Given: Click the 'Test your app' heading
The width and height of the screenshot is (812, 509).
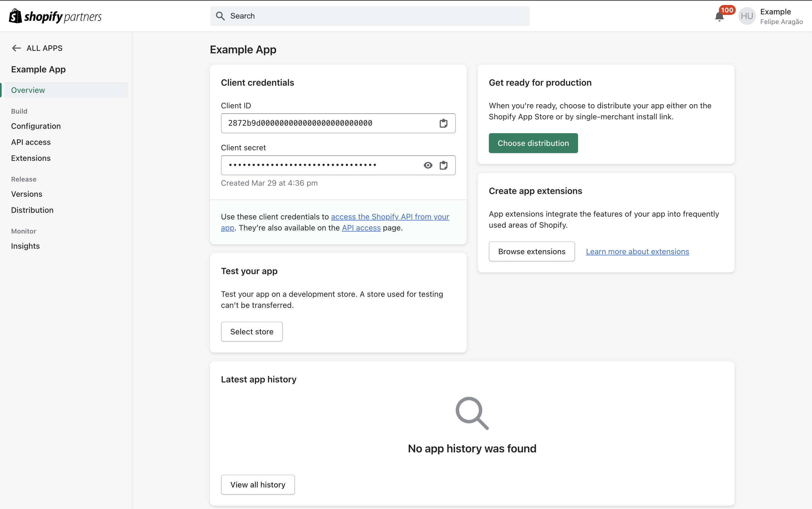Looking at the screenshot, I should (249, 271).
